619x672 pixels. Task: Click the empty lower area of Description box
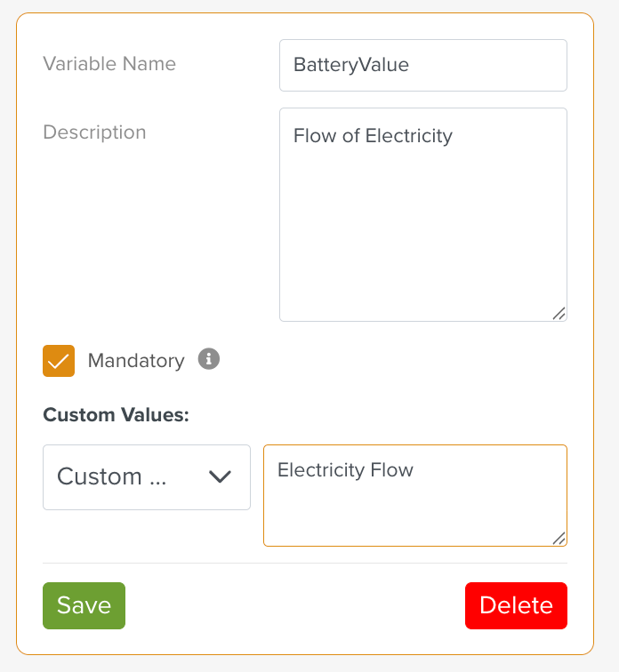[x=422, y=249]
